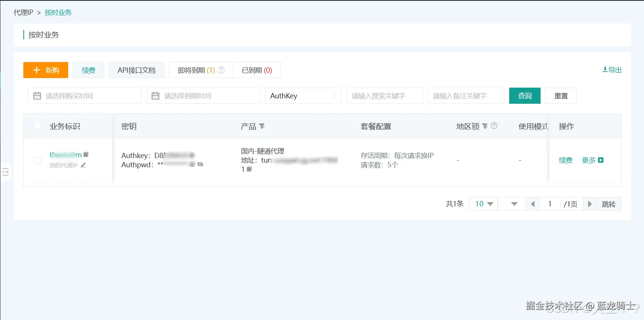Click the 新购 purchase button
This screenshot has width=644, height=320.
tap(46, 70)
